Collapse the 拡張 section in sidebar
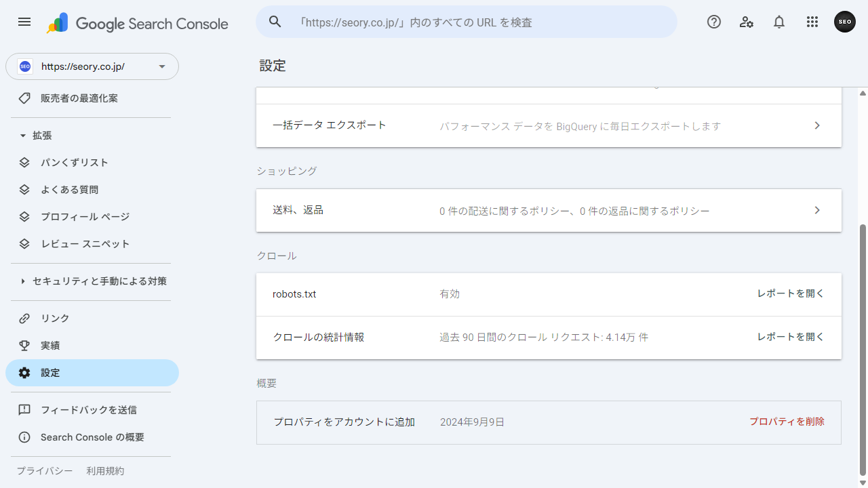This screenshot has width=868, height=488. [x=22, y=136]
